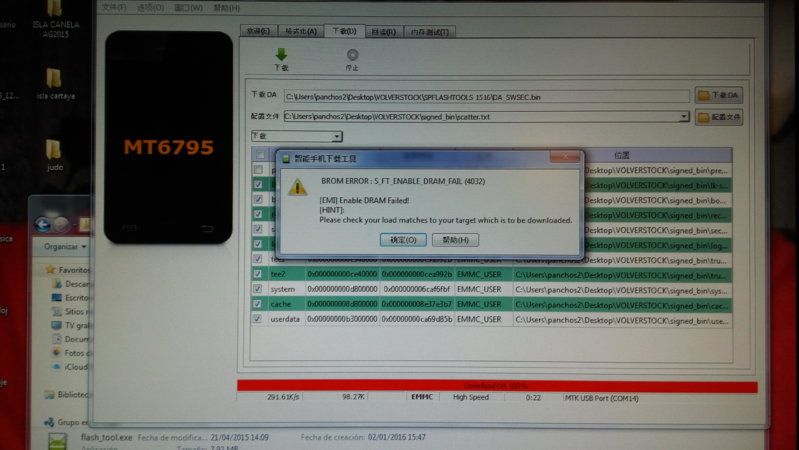Toggle the select-all checkbox in table header
Image resolution: width=799 pixels, height=450 pixels.
point(260,155)
